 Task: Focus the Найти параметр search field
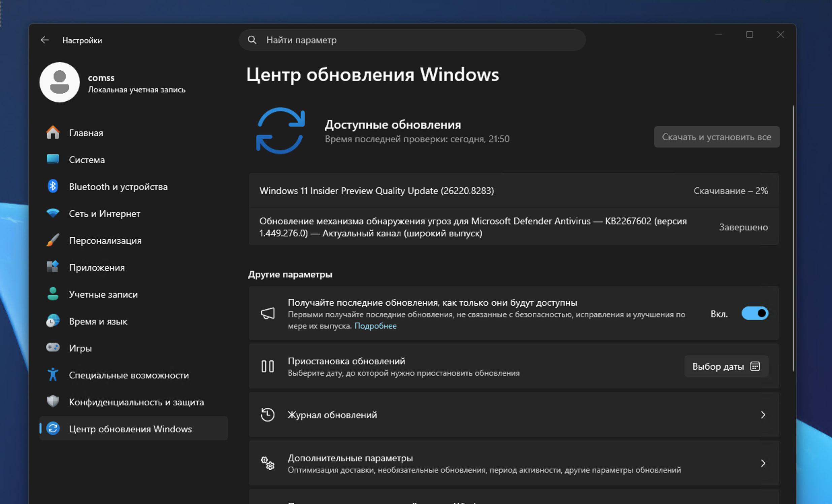pyautogui.click(x=412, y=40)
